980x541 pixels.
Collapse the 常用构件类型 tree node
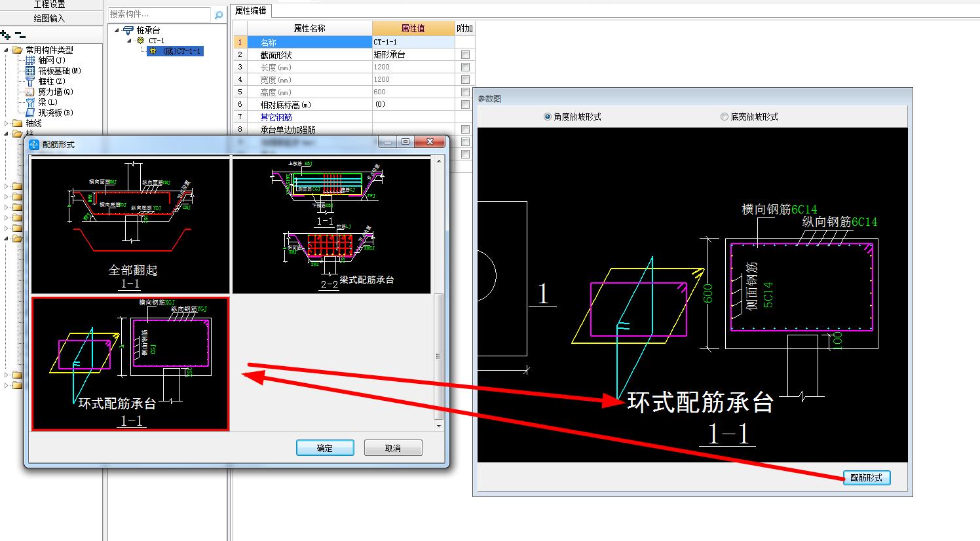click(x=7, y=50)
